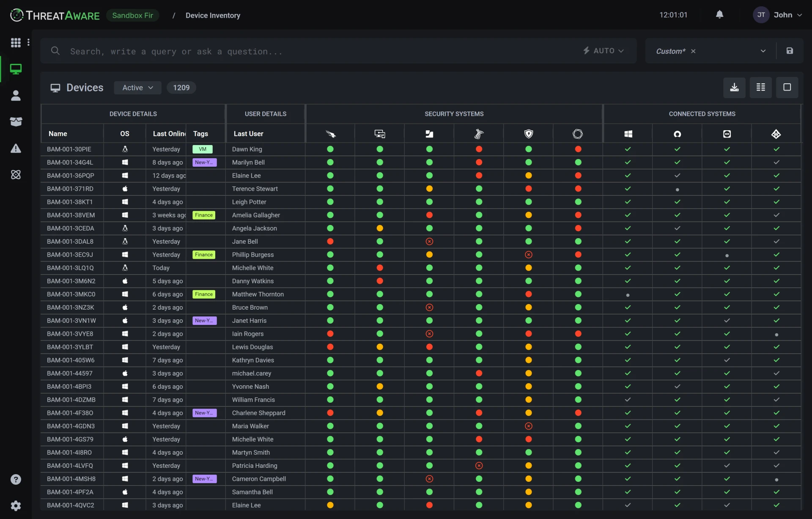The width and height of the screenshot is (812, 519).
Task: Click Dawn King's red status dot
Action: (479, 149)
